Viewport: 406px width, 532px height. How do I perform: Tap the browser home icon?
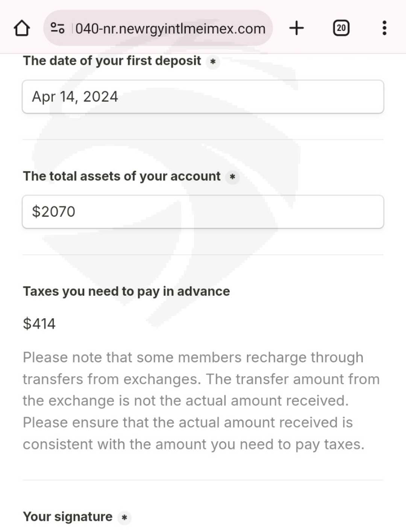21,28
